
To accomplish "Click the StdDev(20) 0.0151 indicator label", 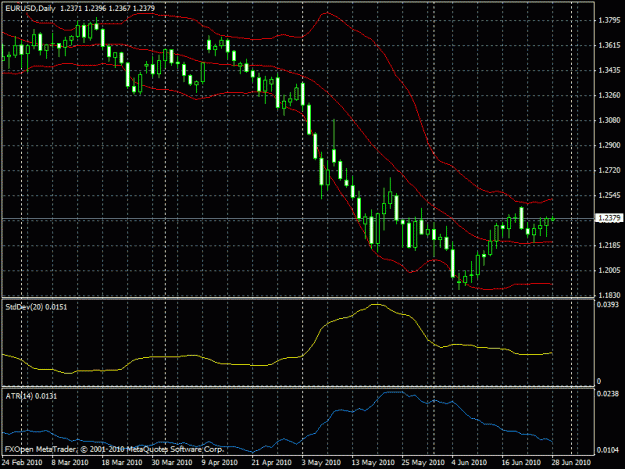I will (36, 307).
